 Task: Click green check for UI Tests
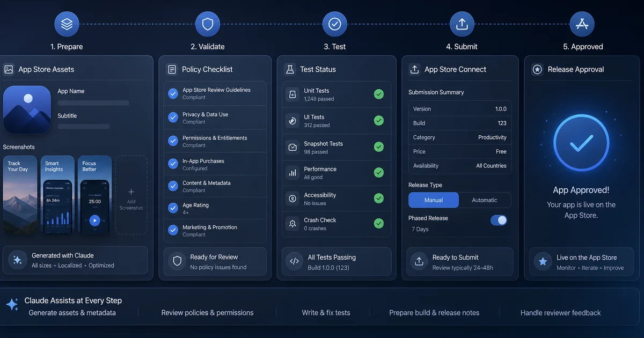click(379, 121)
